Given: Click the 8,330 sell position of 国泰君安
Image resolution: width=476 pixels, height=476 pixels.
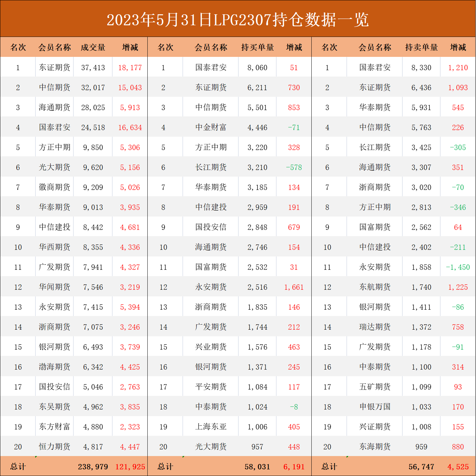Looking at the screenshot, I should [x=421, y=67].
